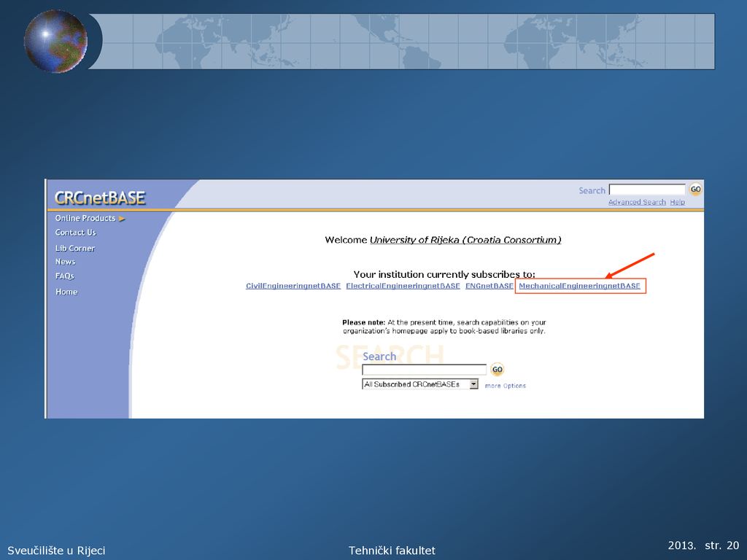Click the GO button under Search heading
Screen dimensions: 747x560
(x=497, y=370)
